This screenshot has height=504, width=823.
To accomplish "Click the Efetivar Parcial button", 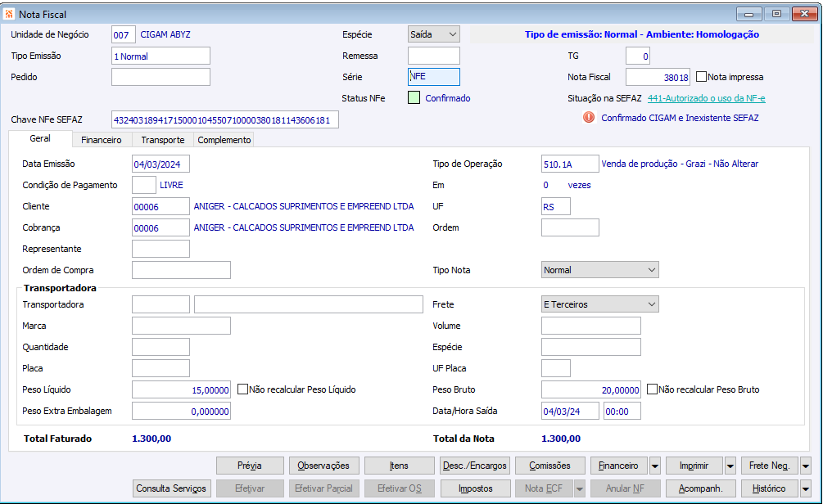I will (323, 488).
